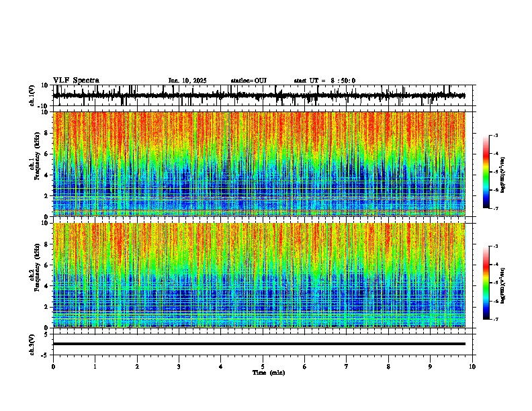Click the "-10" tick of ch.1 voltage axis
The image size is (532, 411).
[x=44, y=106]
